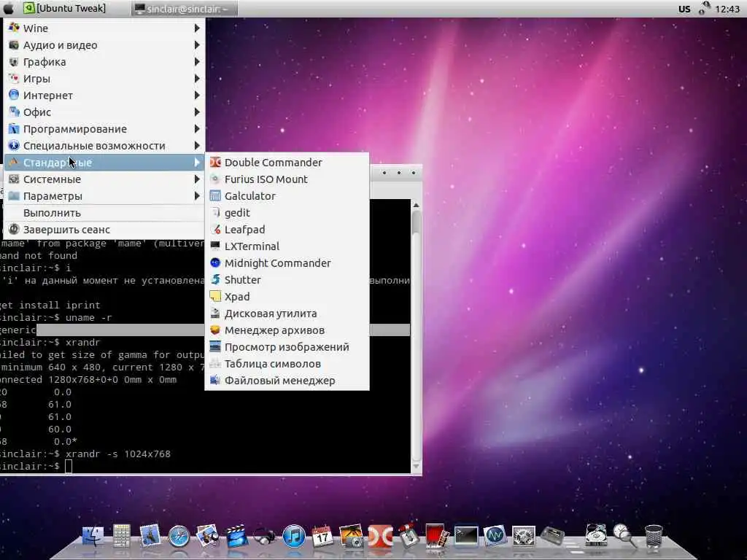The image size is (747, 560).
Task: Click the terminal vertical scrollbar thumb
Action: click(416, 222)
